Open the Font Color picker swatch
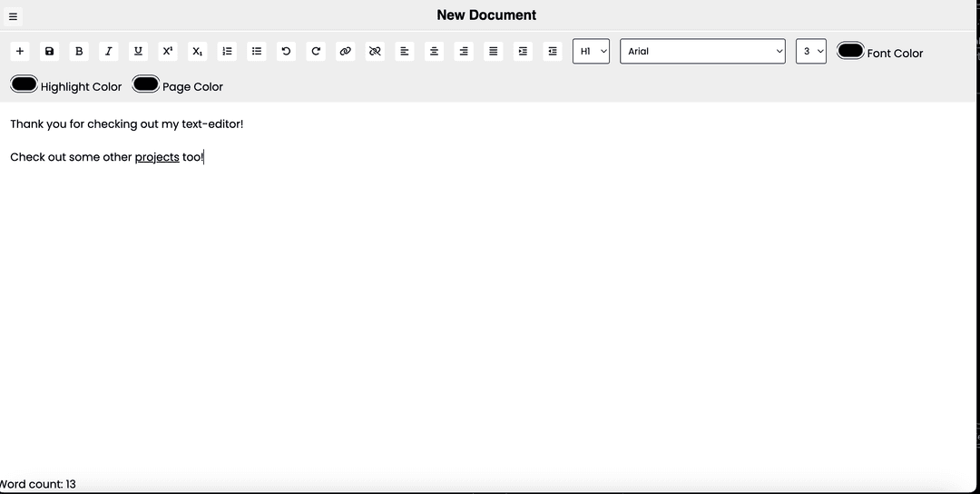This screenshot has height=494, width=980. [x=850, y=51]
